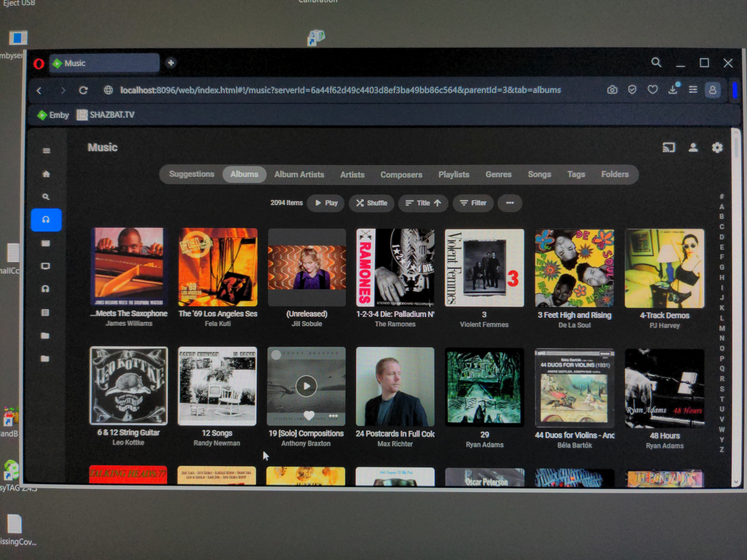Image resolution: width=747 pixels, height=560 pixels.
Task: Click the Opera logo menu
Action: click(x=39, y=64)
